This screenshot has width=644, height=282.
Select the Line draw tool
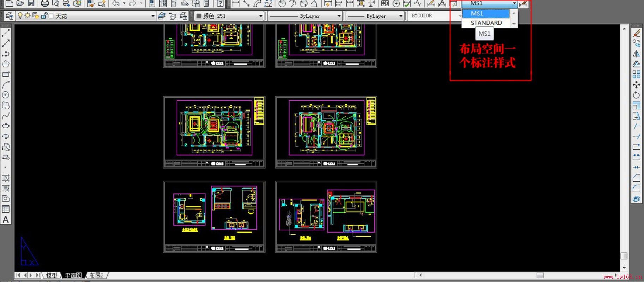6,33
